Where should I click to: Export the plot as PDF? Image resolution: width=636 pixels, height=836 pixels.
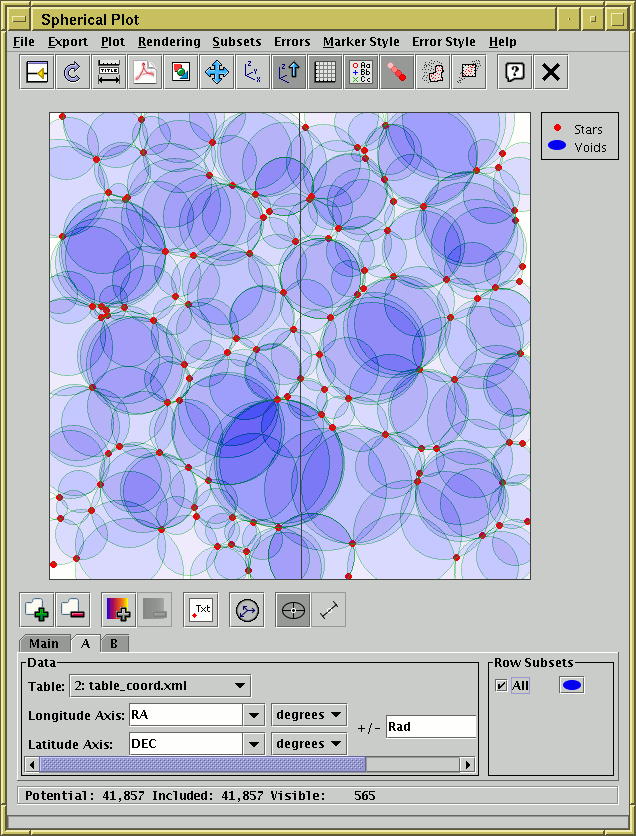(145, 72)
